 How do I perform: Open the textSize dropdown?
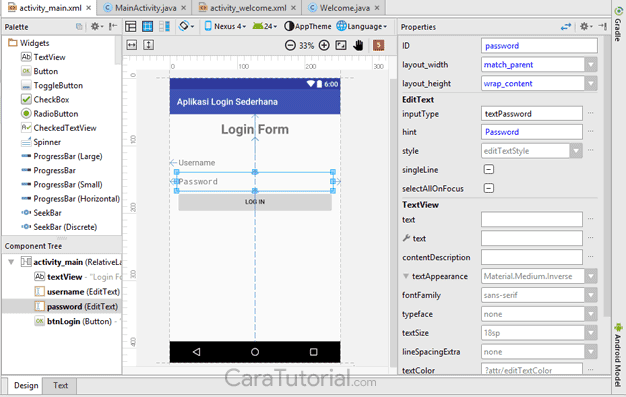tap(591, 333)
